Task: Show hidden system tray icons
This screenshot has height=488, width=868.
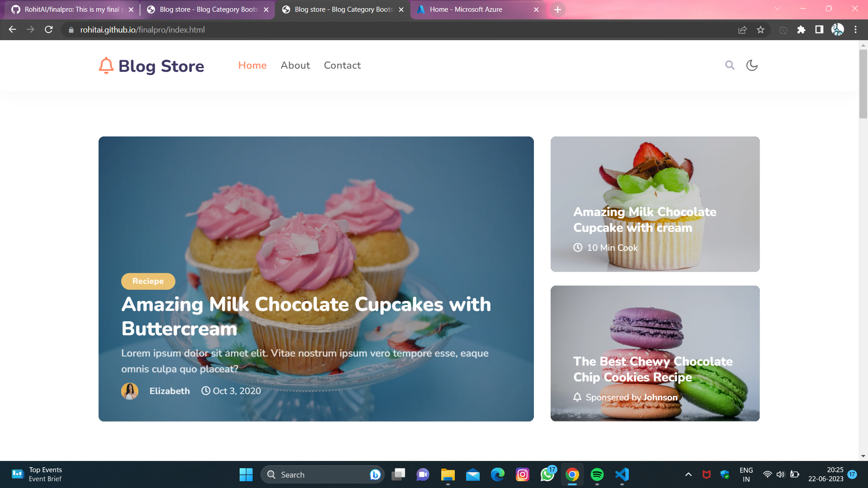Action: click(x=688, y=474)
